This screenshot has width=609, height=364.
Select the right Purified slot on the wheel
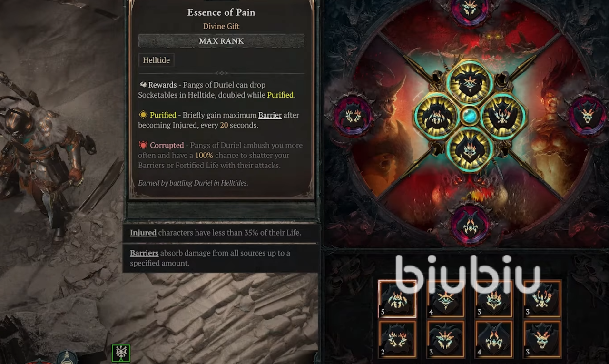(x=502, y=117)
